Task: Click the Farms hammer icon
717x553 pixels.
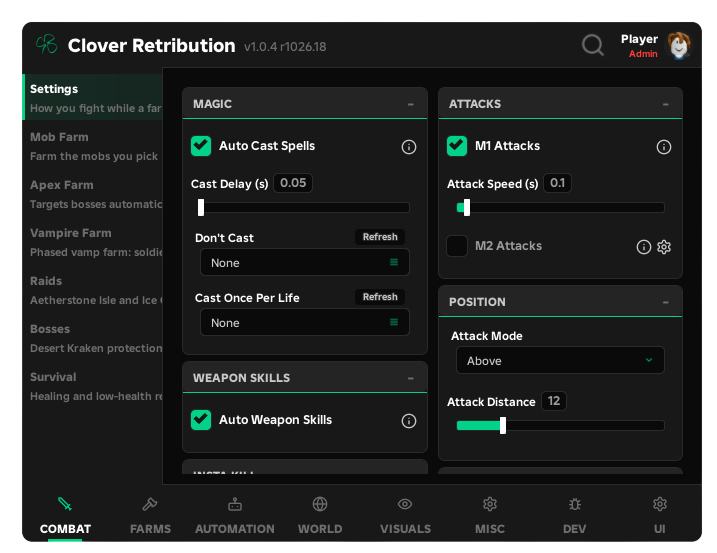Action: click(150, 504)
